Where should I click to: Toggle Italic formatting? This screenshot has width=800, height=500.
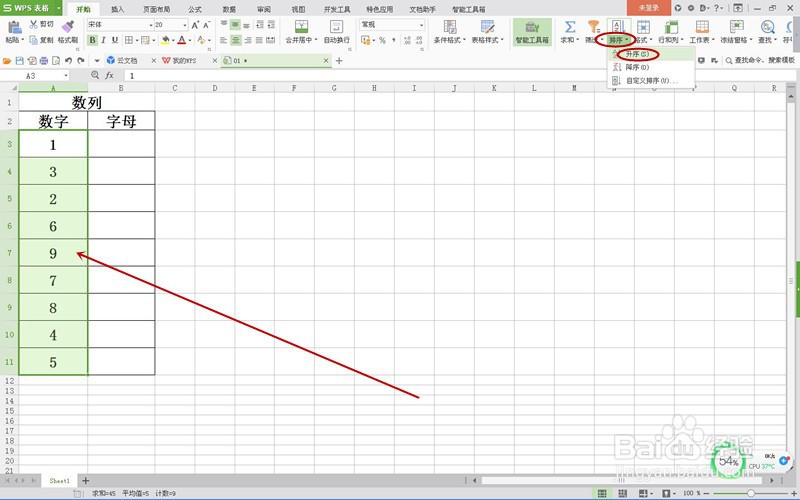tap(104, 40)
